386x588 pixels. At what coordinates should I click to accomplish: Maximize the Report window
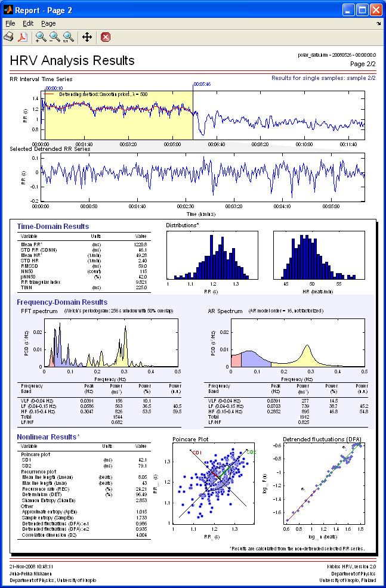362,10
